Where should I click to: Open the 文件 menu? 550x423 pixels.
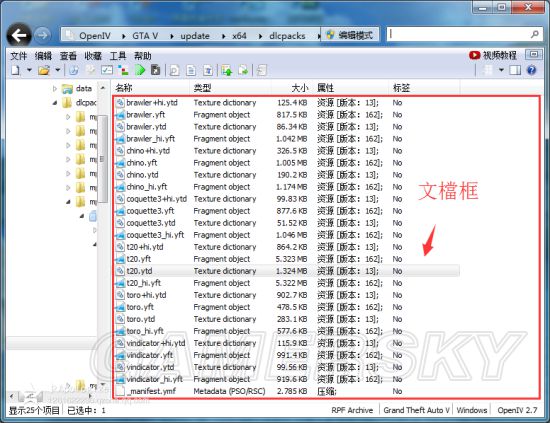coord(18,55)
